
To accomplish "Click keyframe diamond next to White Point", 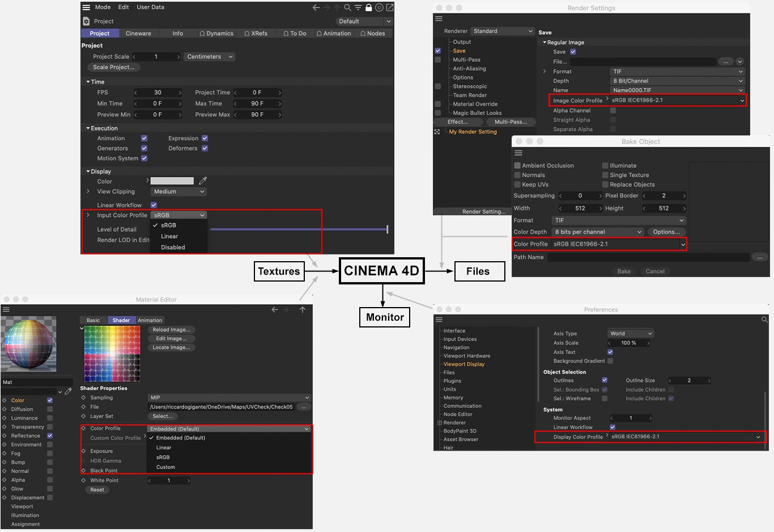I will pos(83,480).
